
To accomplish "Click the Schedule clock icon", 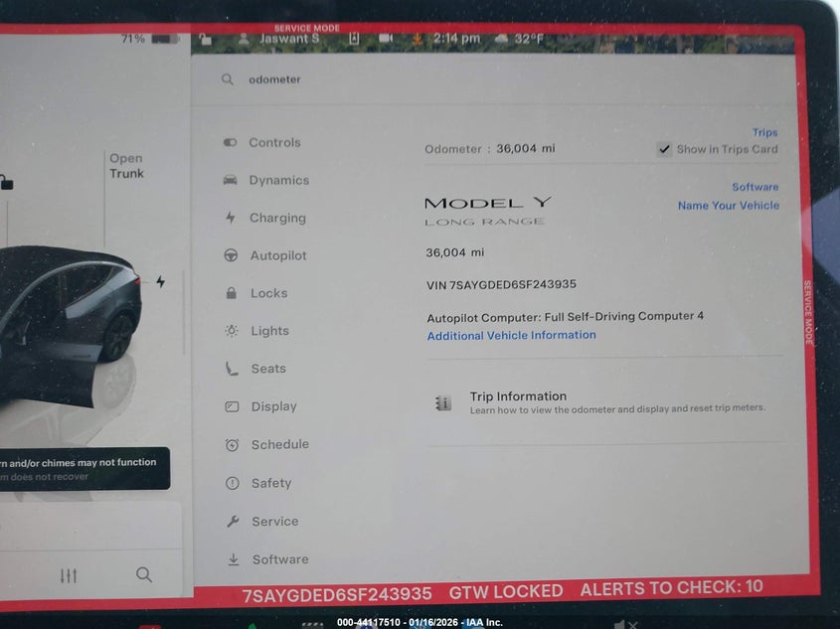I will (x=232, y=445).
